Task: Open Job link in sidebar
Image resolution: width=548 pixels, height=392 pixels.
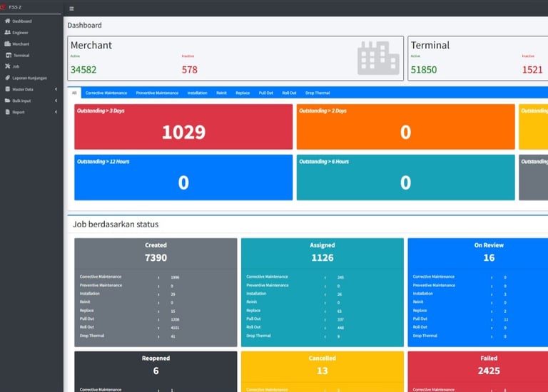Action: [16, 66]
